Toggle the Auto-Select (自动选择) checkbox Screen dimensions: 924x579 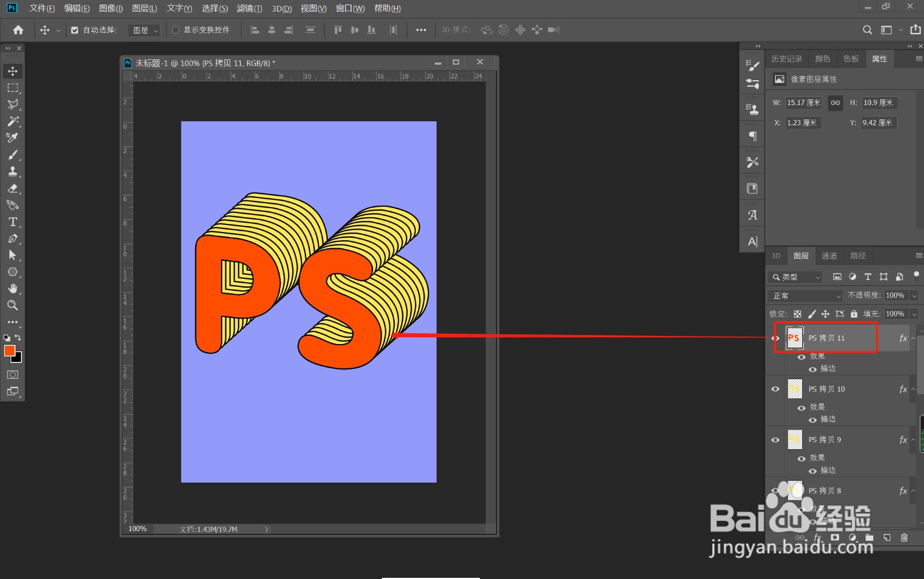pos(74,30)
